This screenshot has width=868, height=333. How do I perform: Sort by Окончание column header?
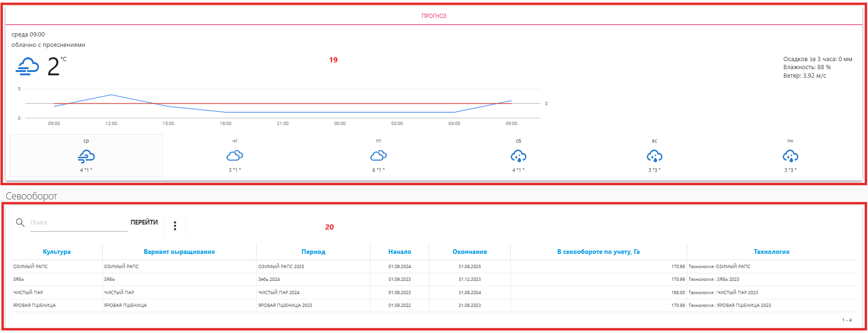(x=469, y=252)
